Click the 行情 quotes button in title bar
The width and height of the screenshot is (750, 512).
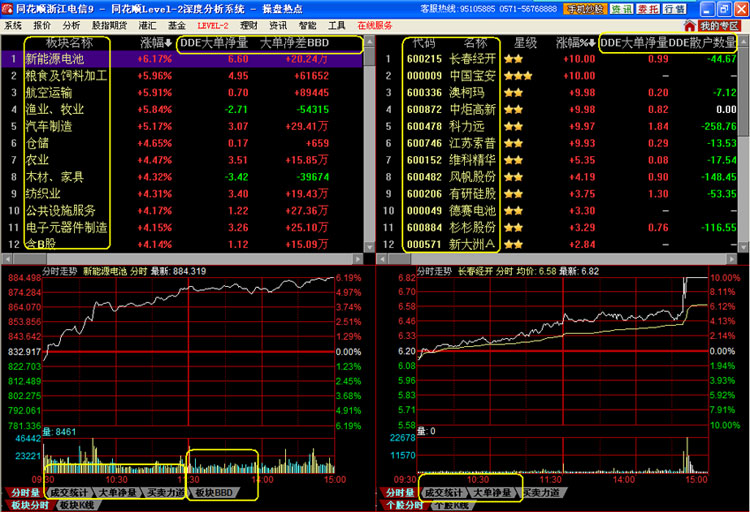pos(674,9)
